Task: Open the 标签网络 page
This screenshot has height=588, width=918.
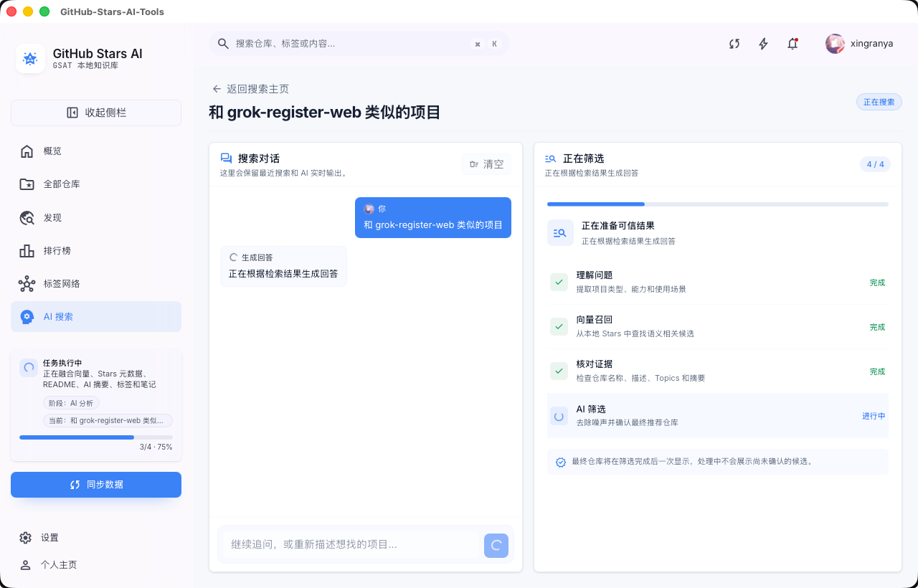Action: (96, 283)
